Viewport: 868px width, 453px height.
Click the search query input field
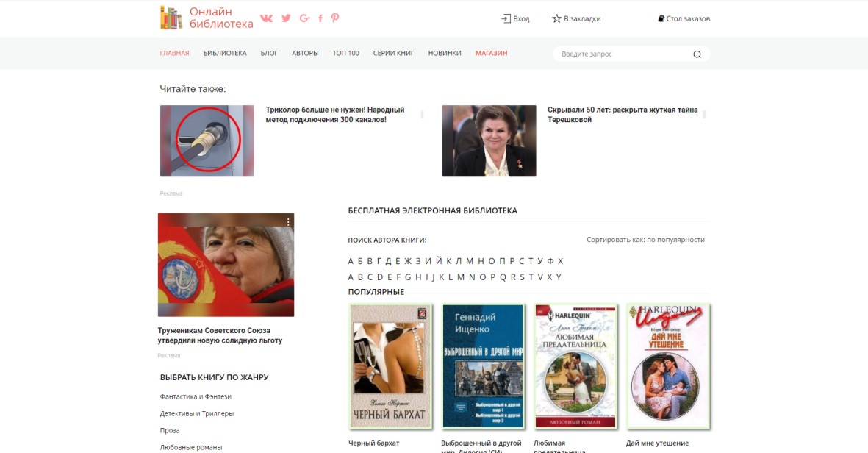click(x=621, y=54)
